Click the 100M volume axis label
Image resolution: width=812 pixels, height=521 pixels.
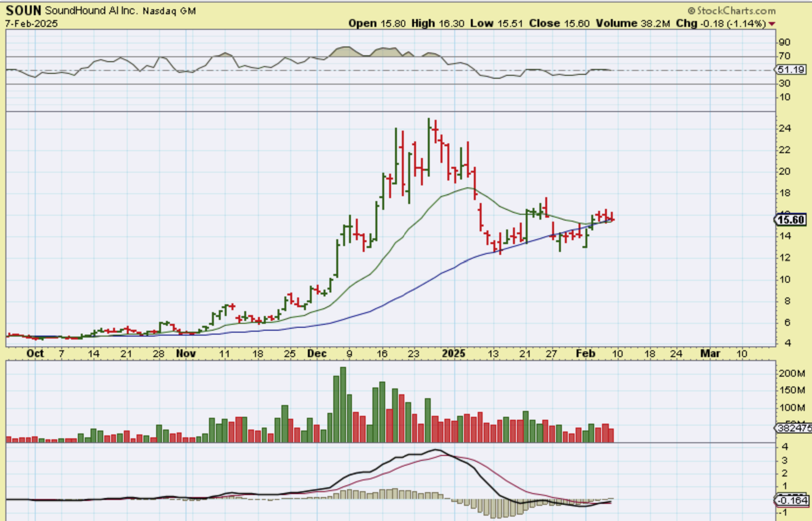[x=792, y=408]
